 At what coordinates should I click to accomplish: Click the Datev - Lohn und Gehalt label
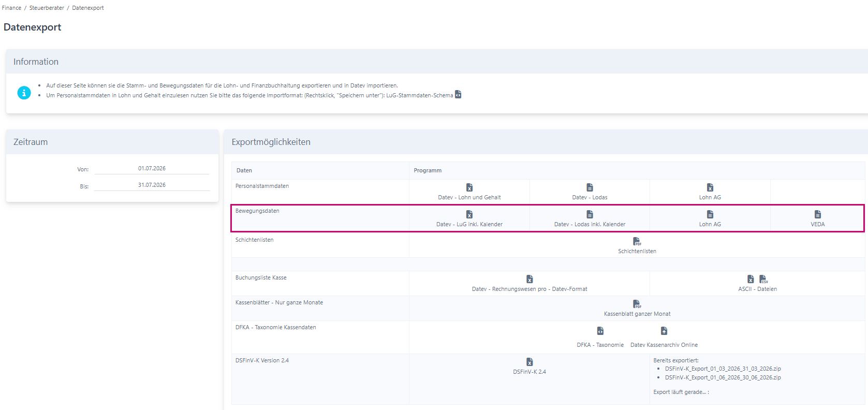(x=469, y=197)
